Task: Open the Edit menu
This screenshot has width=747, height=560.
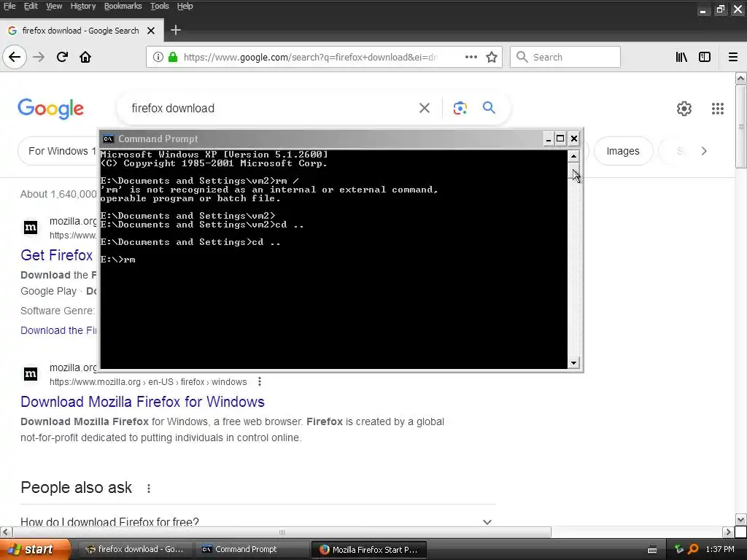Action: click(31, 6)
